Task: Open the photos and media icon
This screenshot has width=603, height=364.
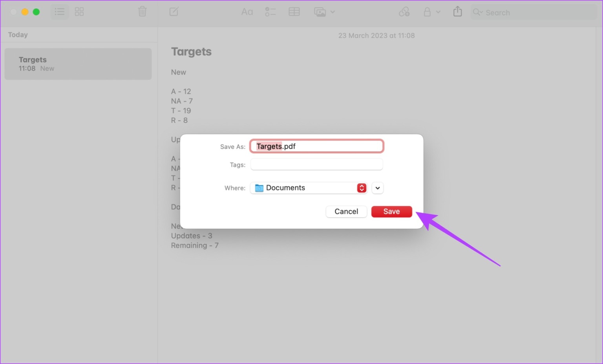Action: pos(321,11)
